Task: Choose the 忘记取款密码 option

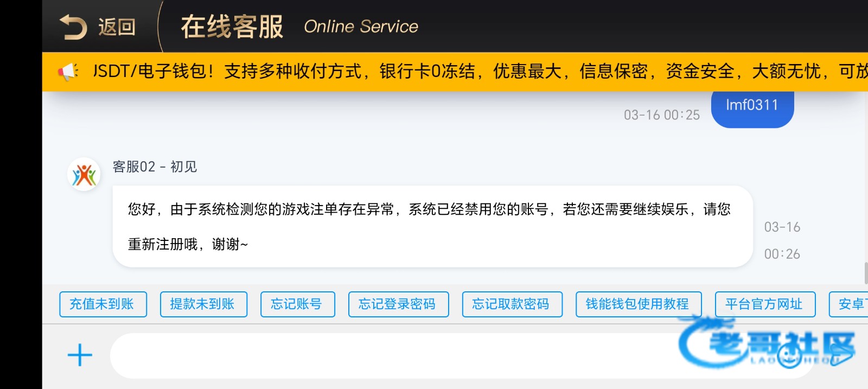Action: [512, 304]
